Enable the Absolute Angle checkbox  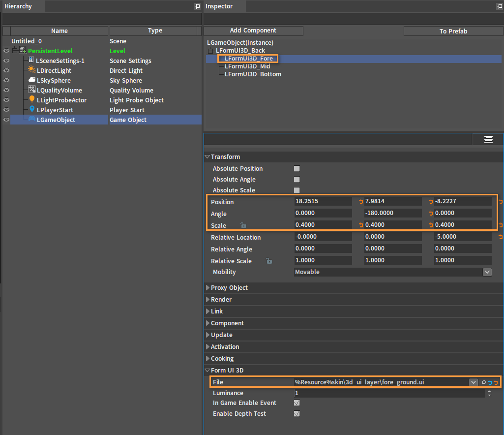click(x=296, y=179)
